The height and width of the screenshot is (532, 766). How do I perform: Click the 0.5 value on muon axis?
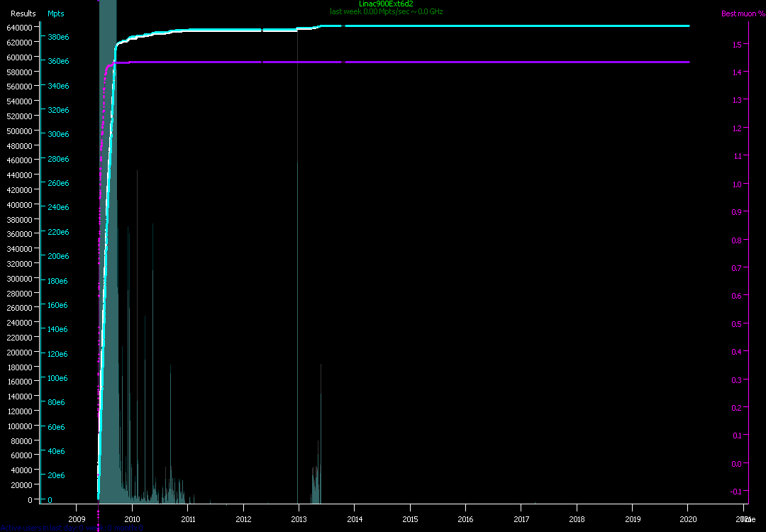click(x=736, y=323)
